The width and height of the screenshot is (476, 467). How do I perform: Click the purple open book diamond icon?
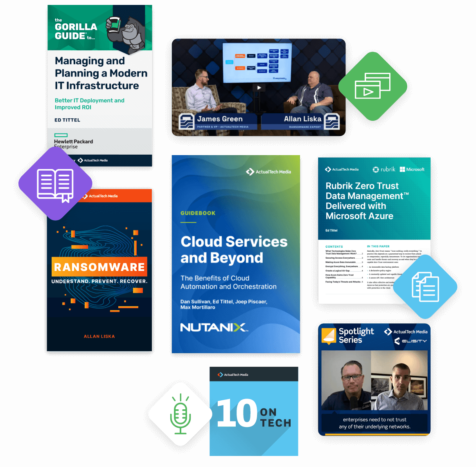pos(55,184)
